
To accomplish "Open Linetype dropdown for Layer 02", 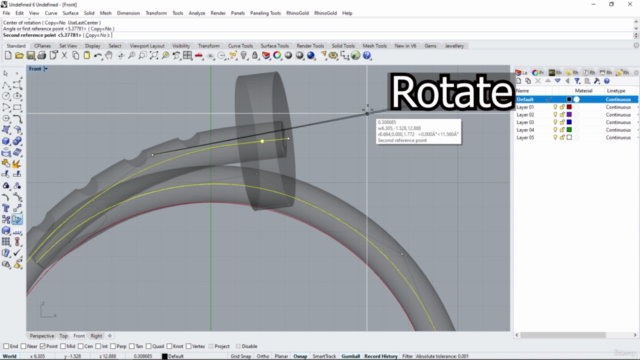I will [618, 115].
